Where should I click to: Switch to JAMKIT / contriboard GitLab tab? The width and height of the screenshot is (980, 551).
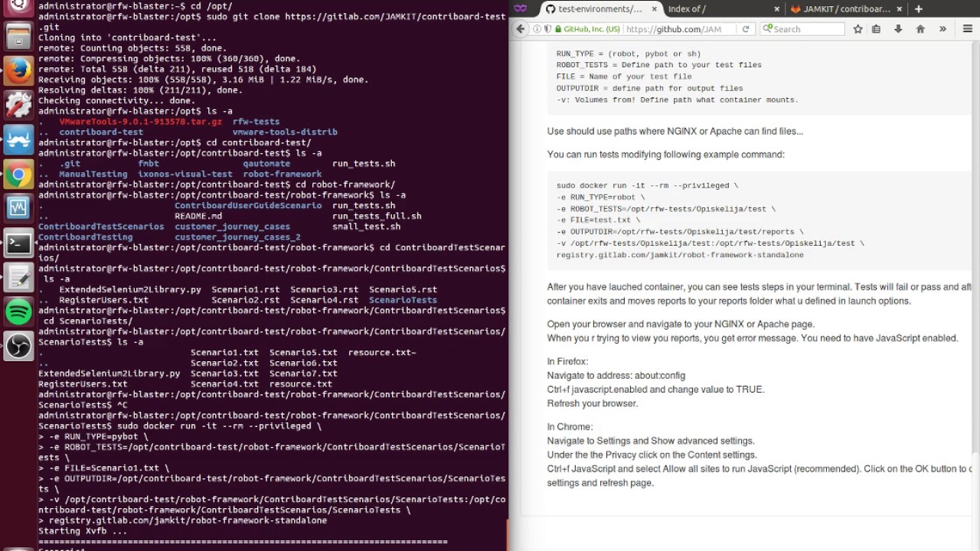846,9
